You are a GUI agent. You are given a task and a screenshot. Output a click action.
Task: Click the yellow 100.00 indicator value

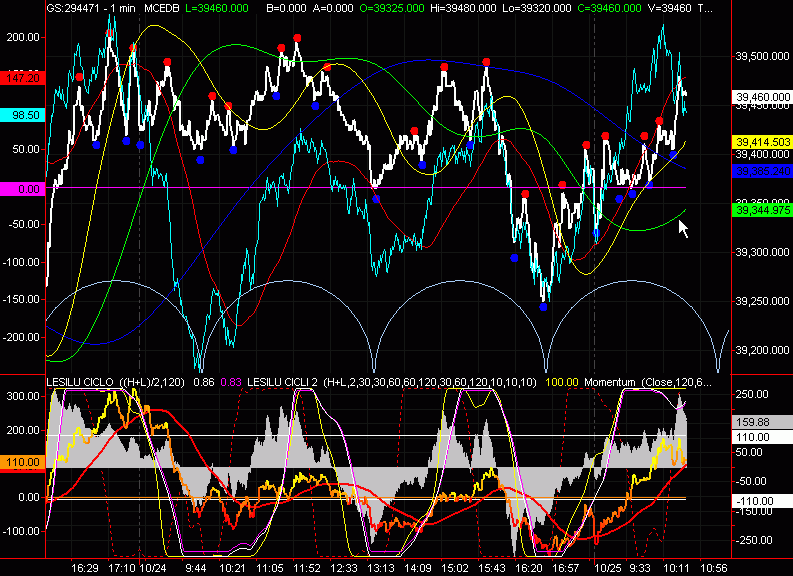[x=562, y=382]
